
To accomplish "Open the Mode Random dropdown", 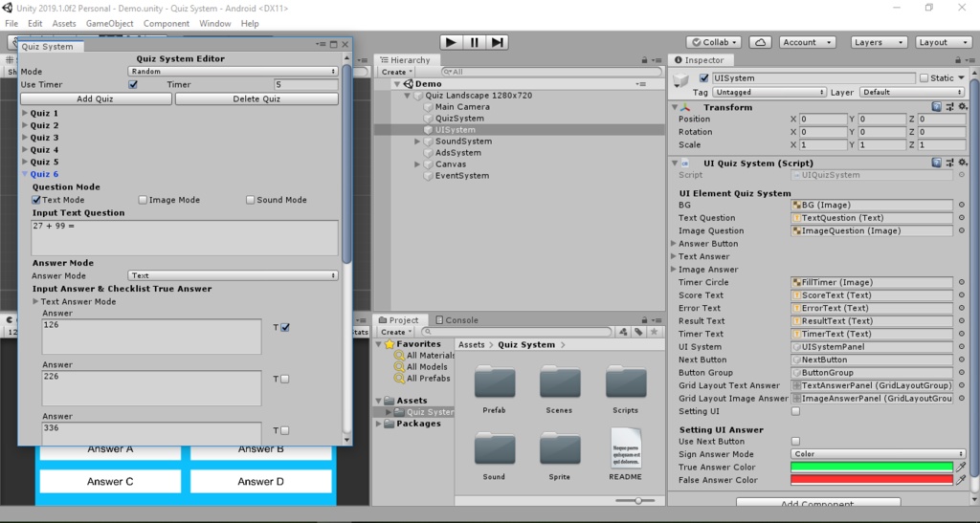I will coord(234,71).
